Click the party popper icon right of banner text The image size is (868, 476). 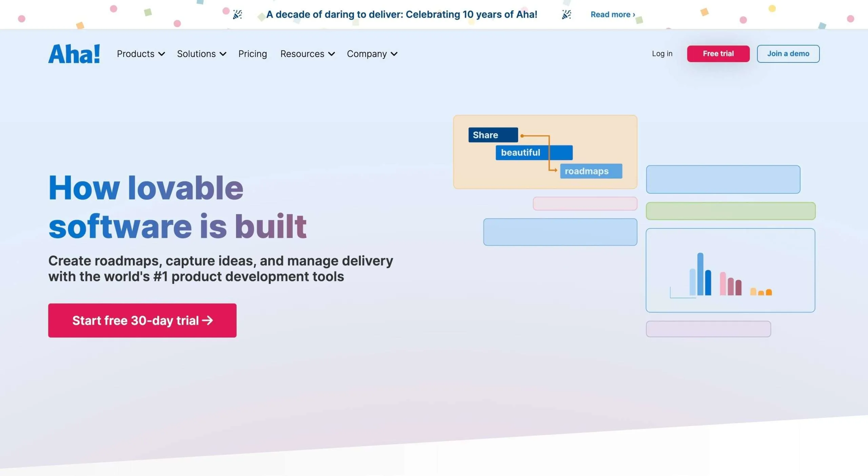point(566,15)
